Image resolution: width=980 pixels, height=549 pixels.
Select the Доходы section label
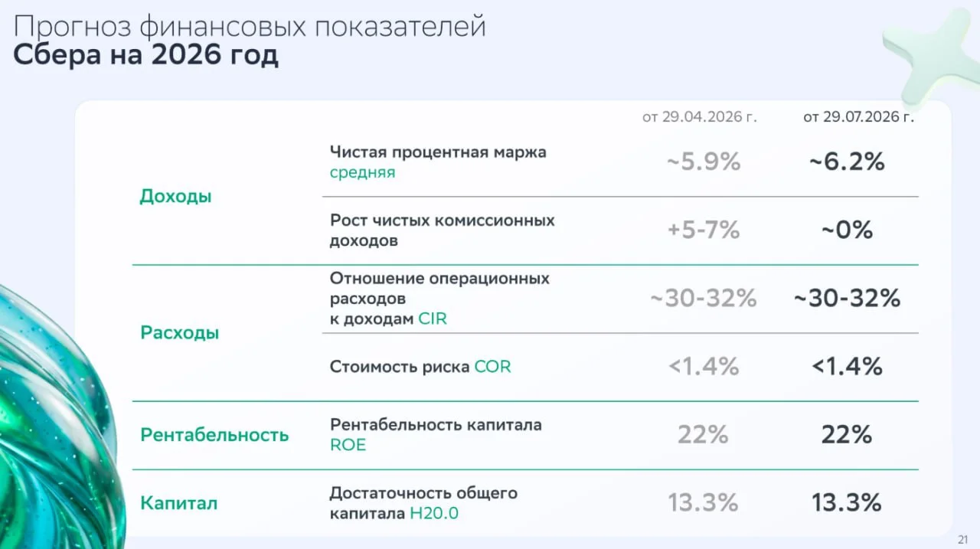(x=175, y=197)
